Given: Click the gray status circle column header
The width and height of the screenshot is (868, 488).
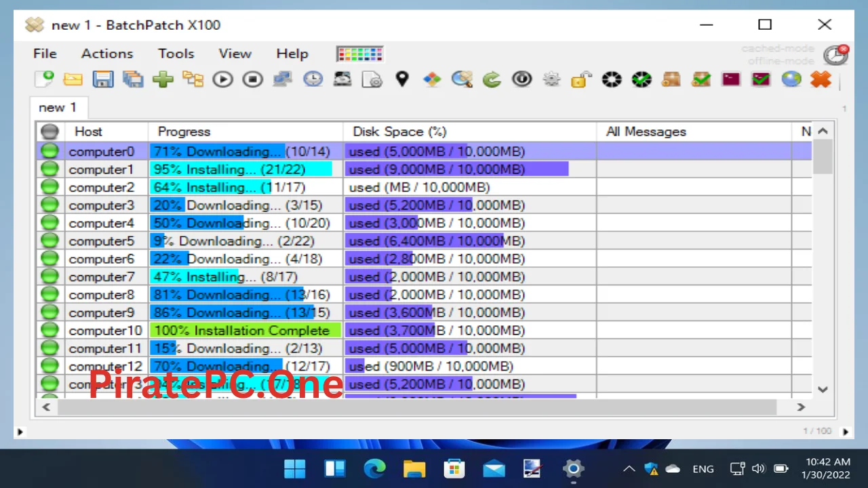Looking at the screenshot, I should [x=50, y=131].
